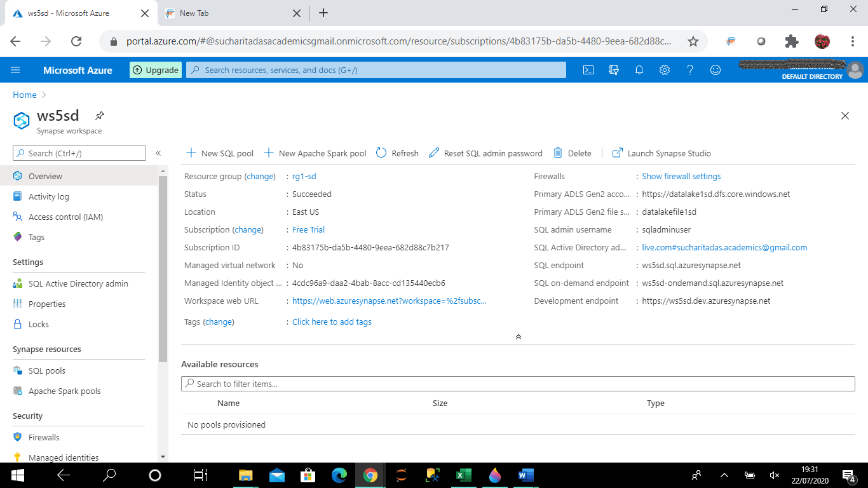Open Azure Cloud Shell icon

pos(588,70)
